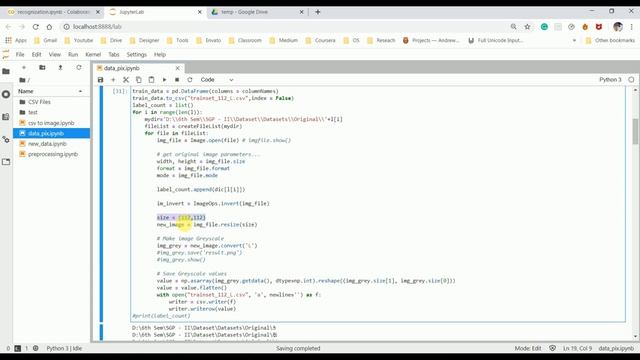This screenshot has width=640, height=360.
Task: Save the notebook with the toolbar icon
Action: [x=100, y=80]
